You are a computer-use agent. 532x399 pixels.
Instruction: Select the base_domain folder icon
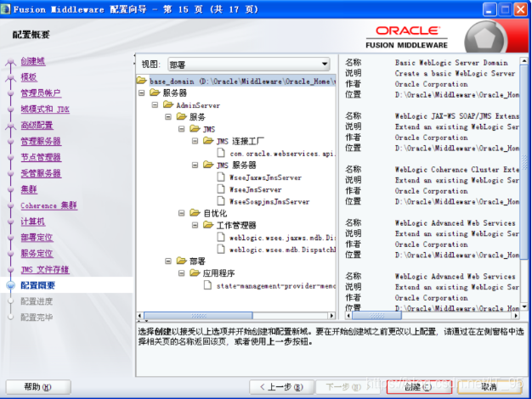pos(141,81)
